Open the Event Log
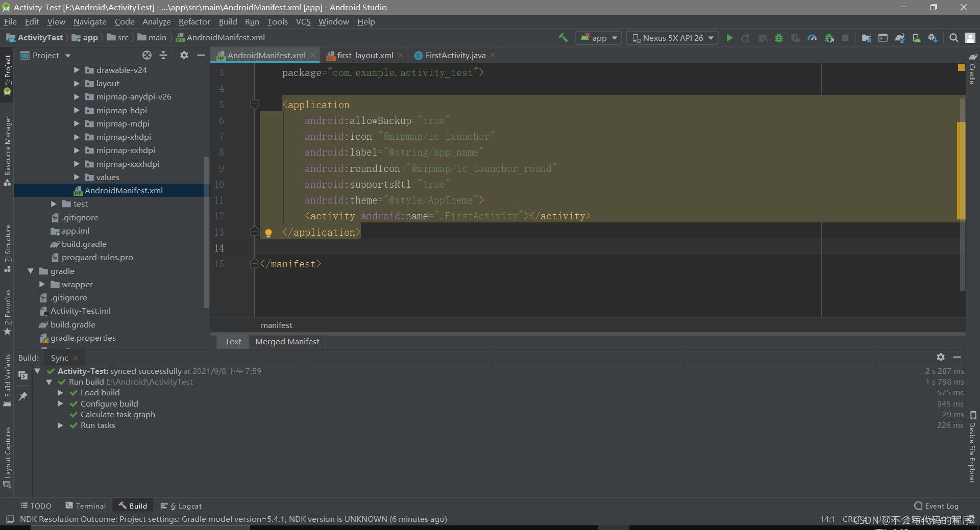This screenshot has height=530, width=980. pos(937,506)
